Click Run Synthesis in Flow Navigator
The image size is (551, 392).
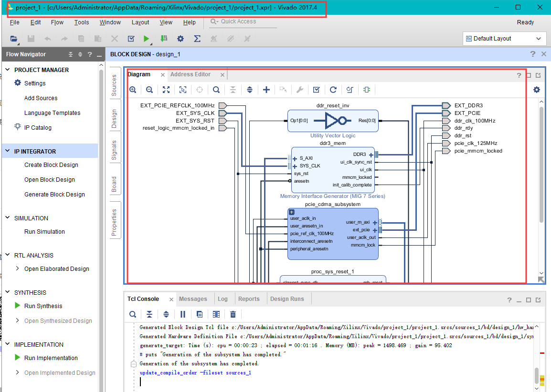43,306
